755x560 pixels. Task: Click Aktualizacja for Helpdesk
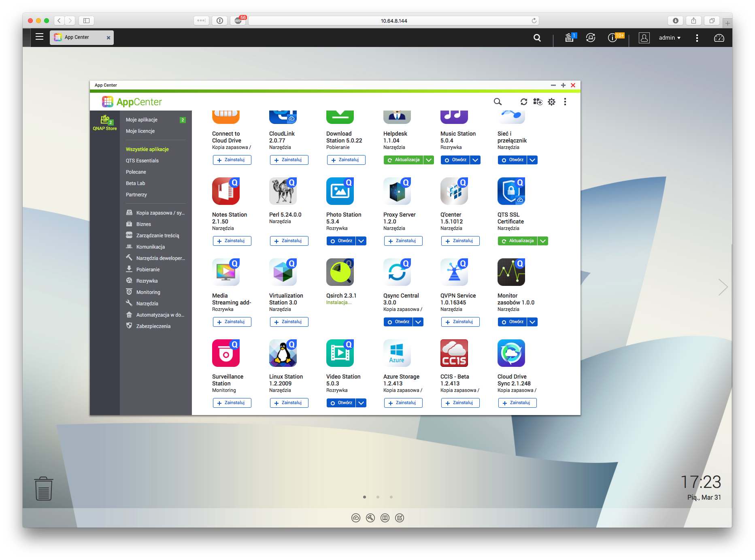click(403, 160)
